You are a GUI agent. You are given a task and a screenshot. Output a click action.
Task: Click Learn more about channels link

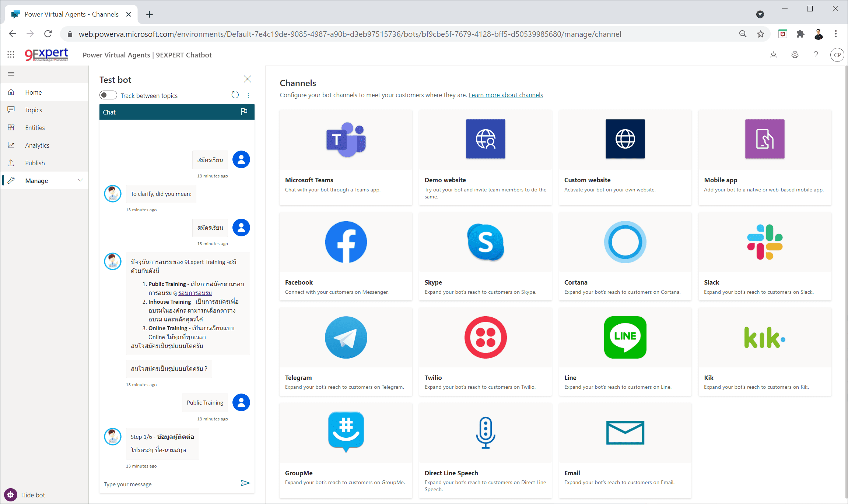[x=505, y=95]
